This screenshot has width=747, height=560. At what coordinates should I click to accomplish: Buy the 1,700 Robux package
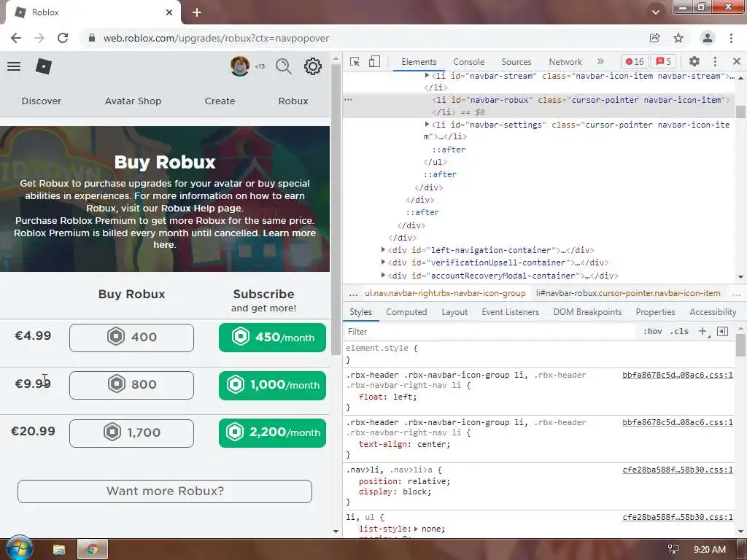(x=131, y=433)
